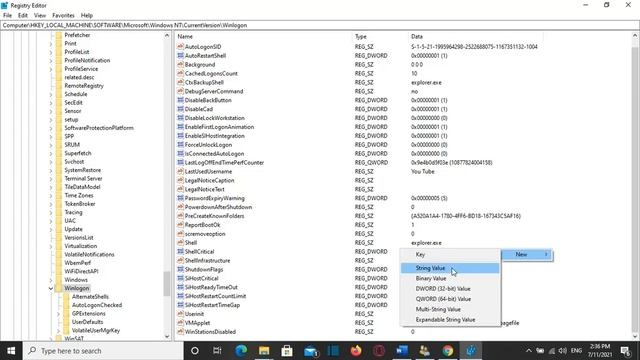Click the AutoLogonSID string value icon
This screenshot has height=360, width=640.
(180, 47)
